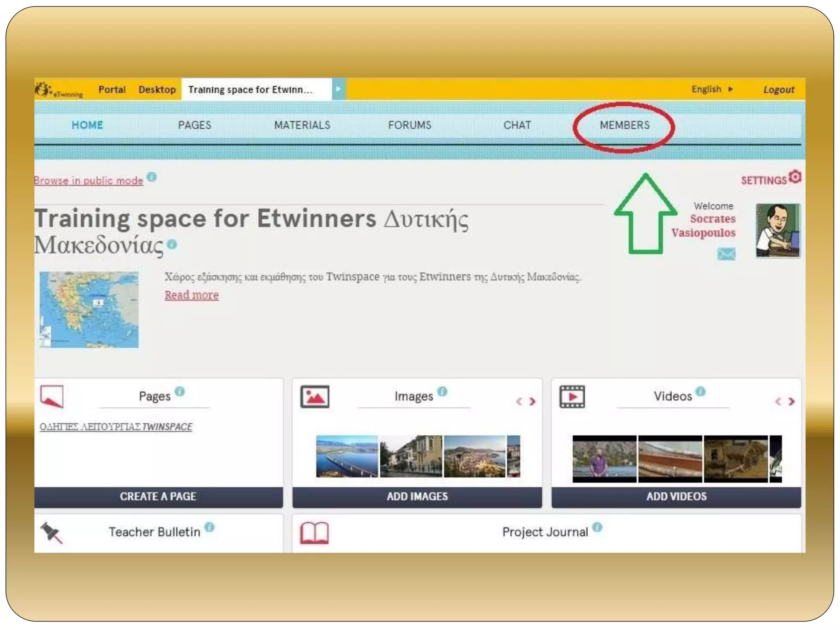
Task: Click the Teacher Bulletin pushpin icon
Action: pyautogui.click(x=52, y=532)
